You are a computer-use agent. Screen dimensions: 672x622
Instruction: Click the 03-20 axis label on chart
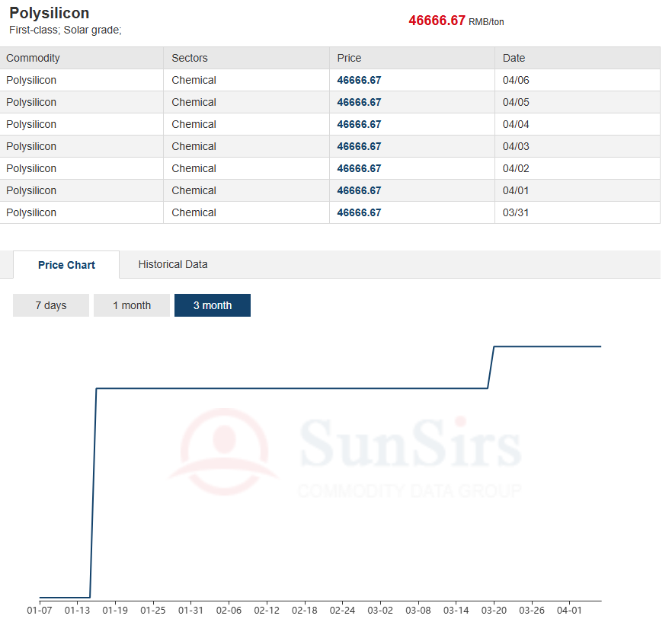point(494,610)
